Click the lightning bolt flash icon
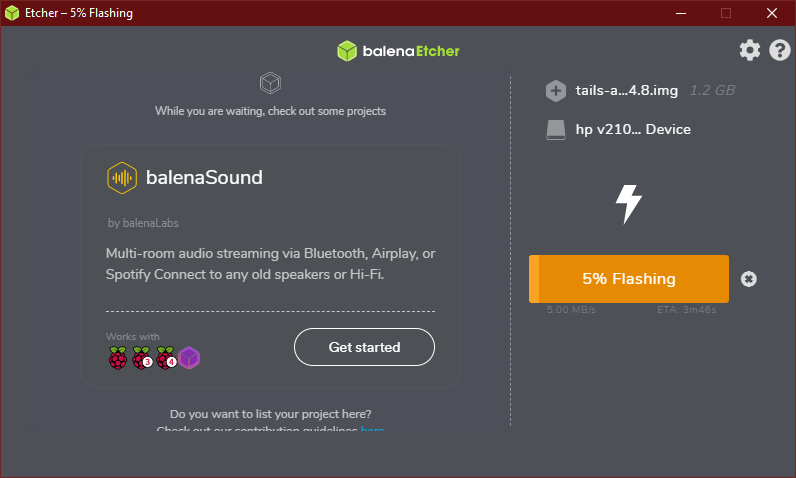Image resolution: width=796 pixels, height=478 pixels. click(628, 204)
